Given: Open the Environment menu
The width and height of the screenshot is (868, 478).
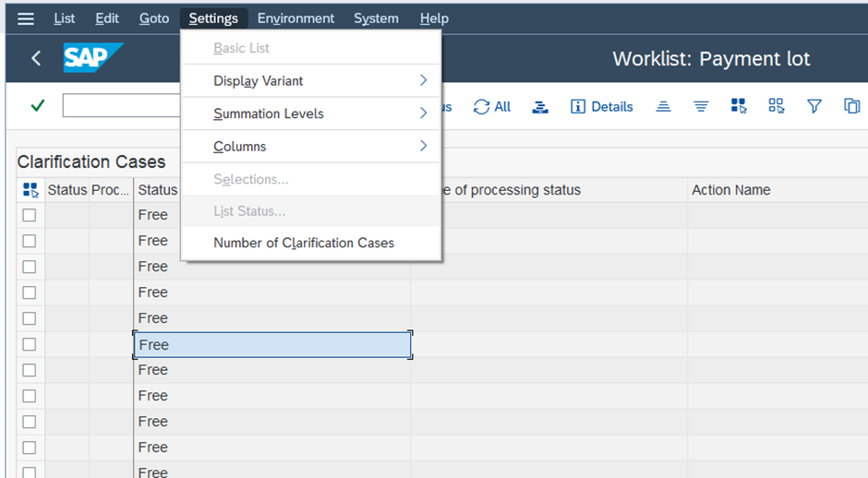Looking at the screenshot, I should (x=295, y=18).
